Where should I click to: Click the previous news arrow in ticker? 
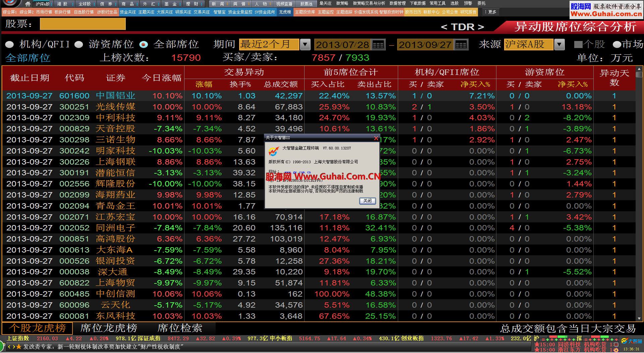pyautogui.click(x=9, y=347)
